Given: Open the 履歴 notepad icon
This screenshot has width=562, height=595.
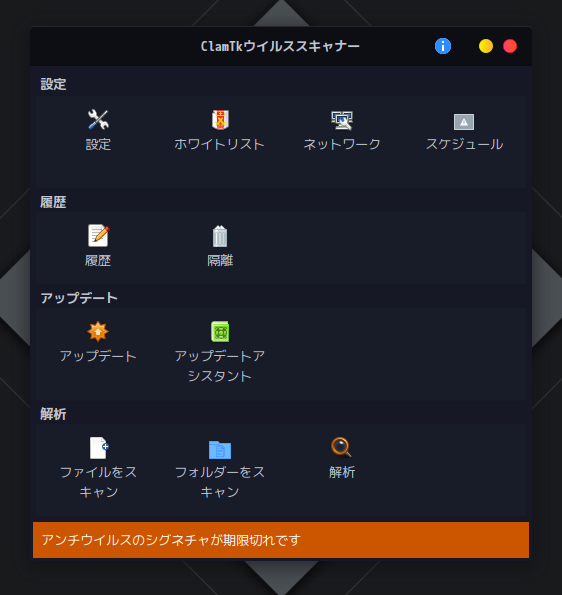Looking at the screenshot, I should (99, 235).
